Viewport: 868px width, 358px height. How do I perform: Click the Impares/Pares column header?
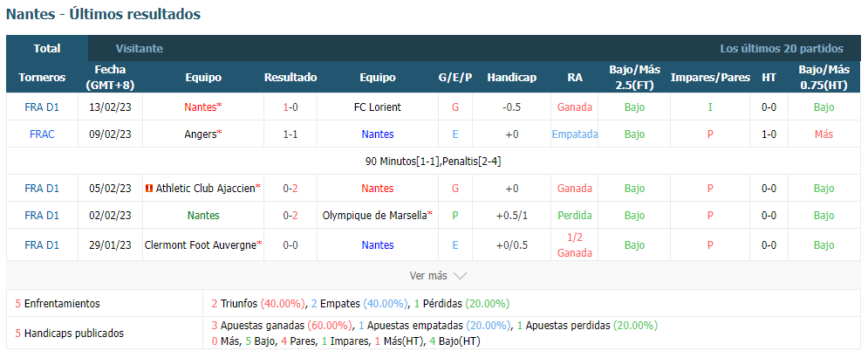tap(710, 78)
